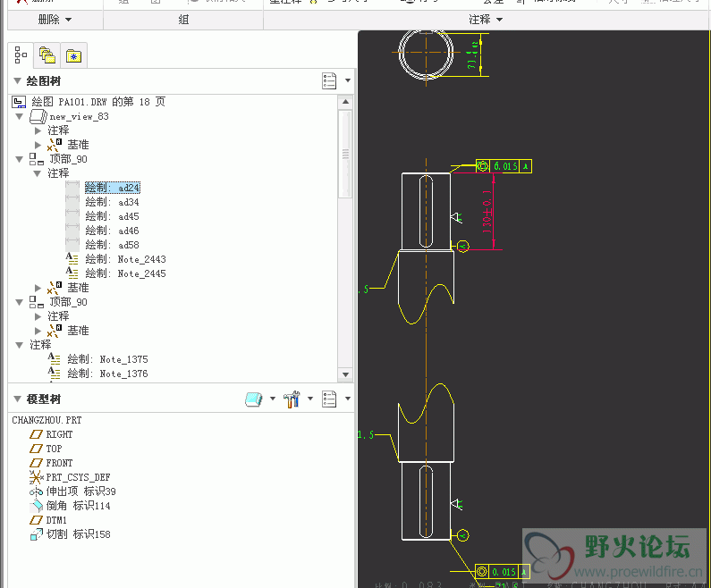Collapse the top-level 注释 node

pos(19,345)
